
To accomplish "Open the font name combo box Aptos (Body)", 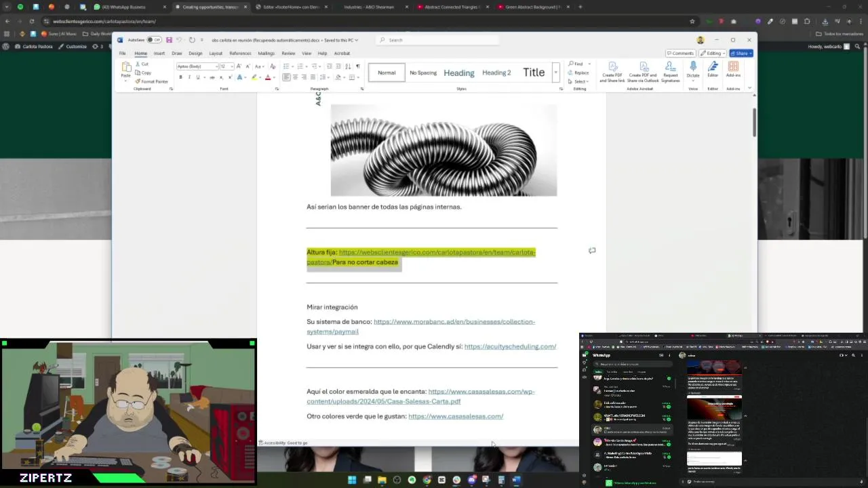I will click(x=197, y=66).
